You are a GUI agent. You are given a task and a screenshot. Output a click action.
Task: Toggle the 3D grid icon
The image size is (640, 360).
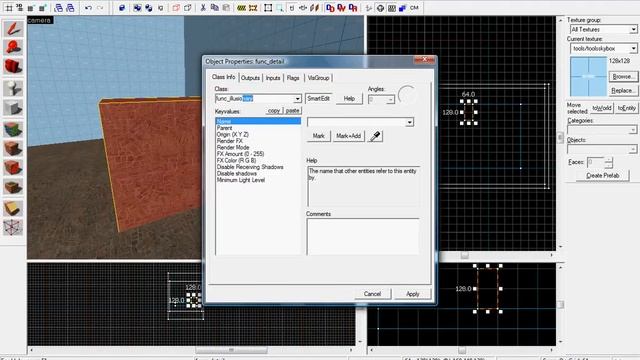click(x=20, y=8)
